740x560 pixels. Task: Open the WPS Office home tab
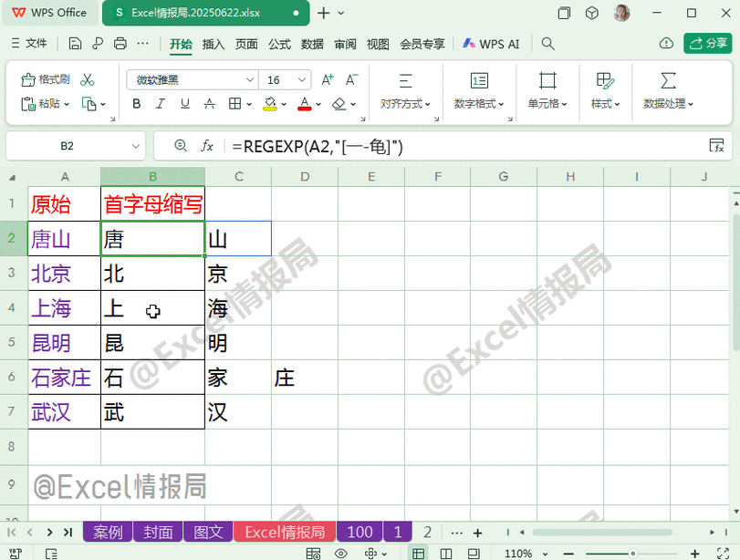[49, 13]
